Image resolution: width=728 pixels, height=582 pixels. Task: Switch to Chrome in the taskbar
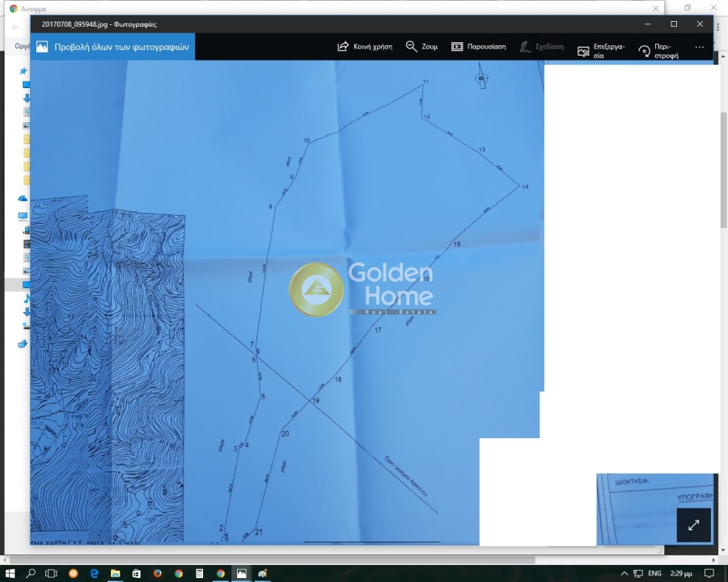coord(220,573)
